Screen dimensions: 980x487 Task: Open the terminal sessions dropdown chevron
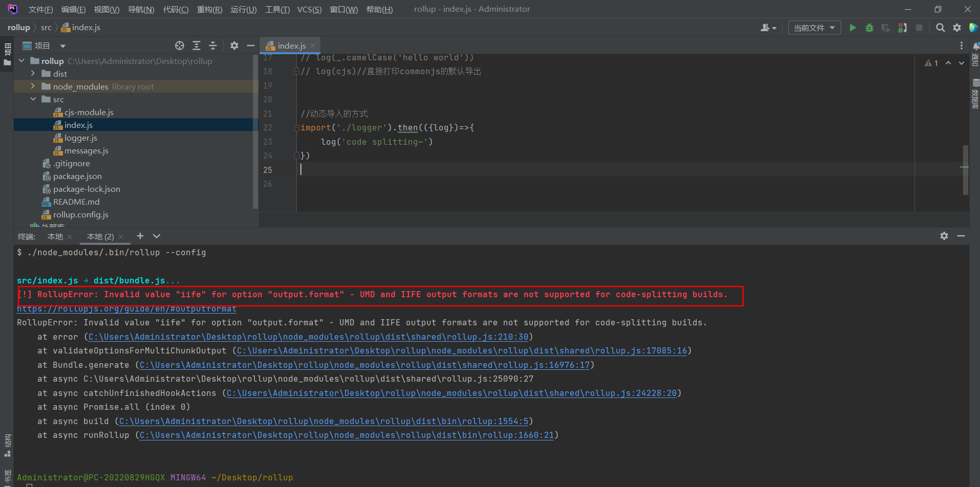click(157, 236)
